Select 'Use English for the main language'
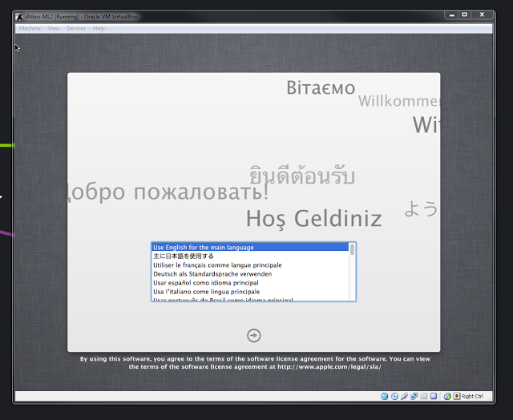Screen dimensions: 513x420 click(x=250, y=248)
